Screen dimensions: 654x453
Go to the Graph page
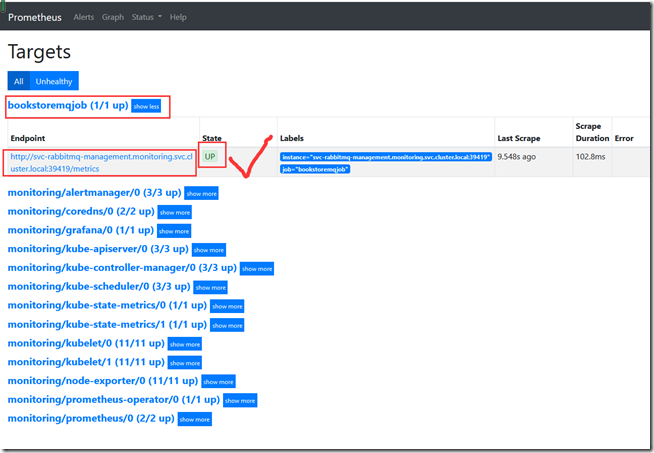coord(113,17)
